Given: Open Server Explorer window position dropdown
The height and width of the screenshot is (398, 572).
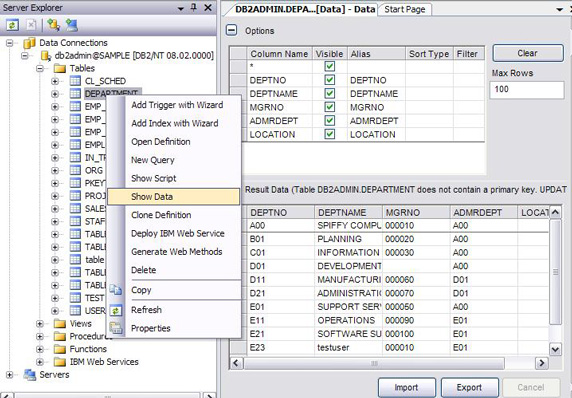Looking at the screenshot, I should pos(181,8).
